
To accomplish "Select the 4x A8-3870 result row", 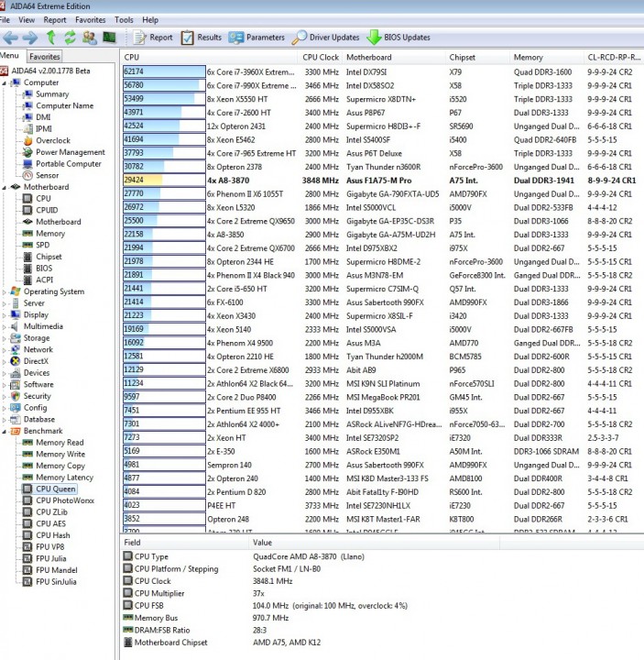I will 382,181.
